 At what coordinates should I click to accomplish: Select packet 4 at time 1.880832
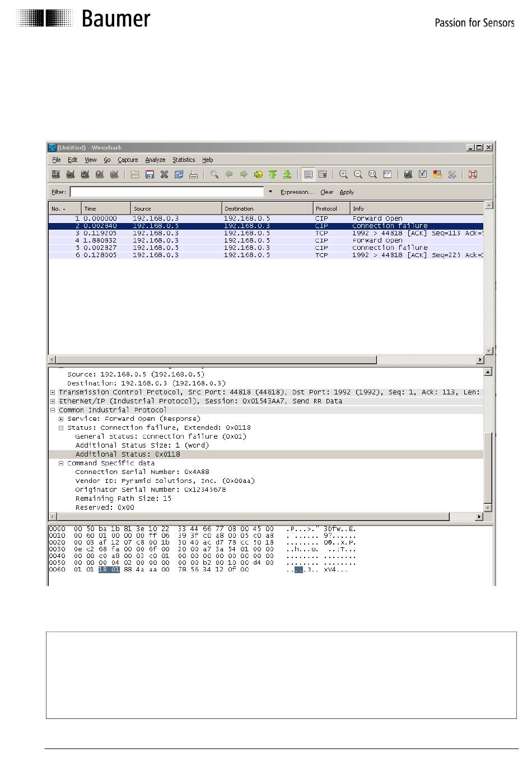(266, 240)
